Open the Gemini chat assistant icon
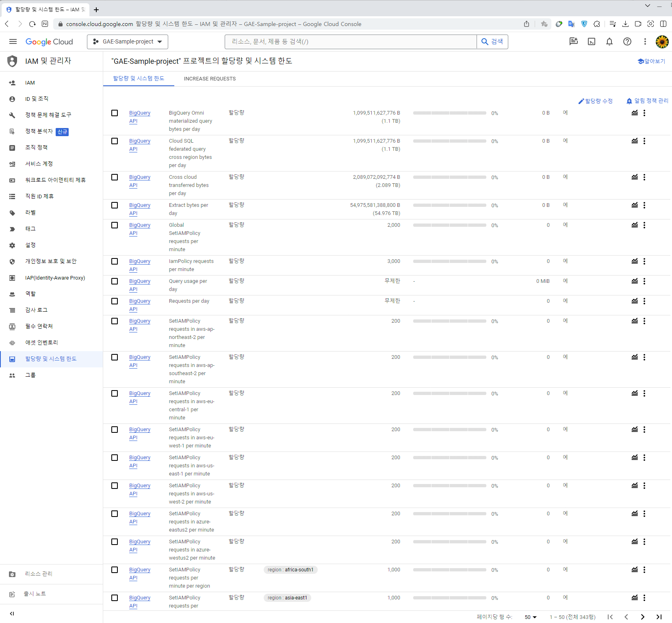Screen dimensions: 672x623 574,41
